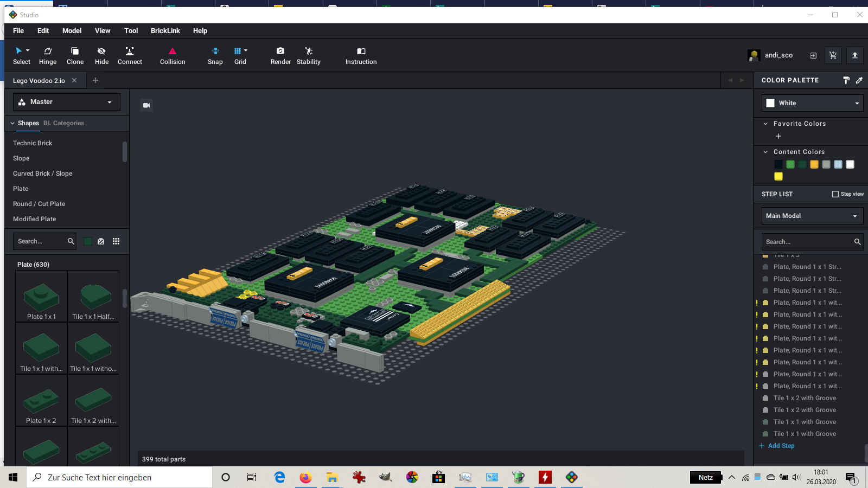Enable the Step view checkbox
The width and height of the screenshot is (868, 488).
tap(835, 194)
